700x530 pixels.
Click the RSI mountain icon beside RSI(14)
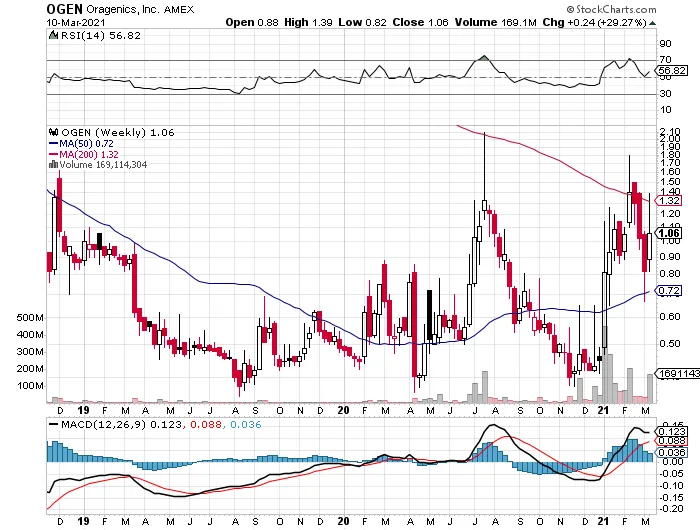(x=53, y=35)
